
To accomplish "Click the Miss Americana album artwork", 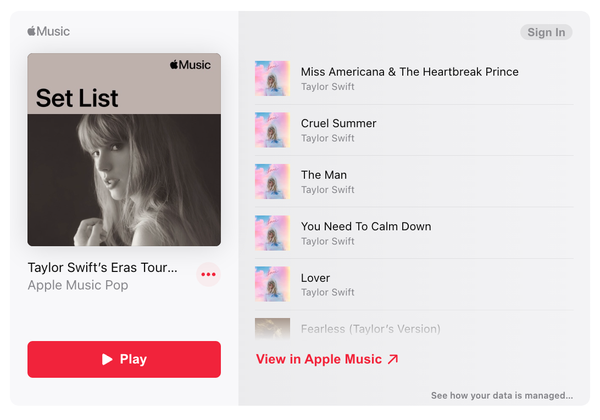I will tap(271, 78).
